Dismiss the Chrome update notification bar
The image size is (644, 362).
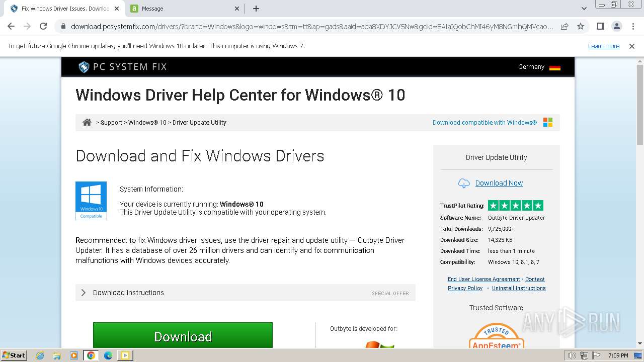(x=632, y=46)
